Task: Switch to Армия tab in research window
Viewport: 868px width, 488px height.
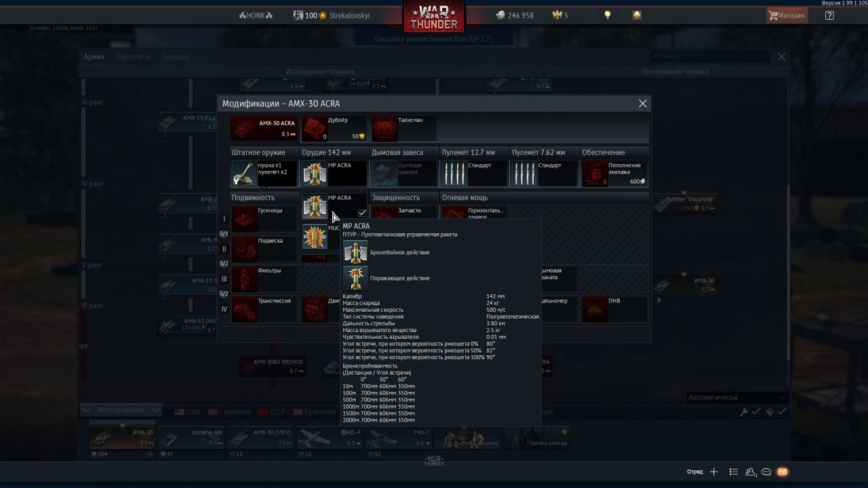Action: 94,57
